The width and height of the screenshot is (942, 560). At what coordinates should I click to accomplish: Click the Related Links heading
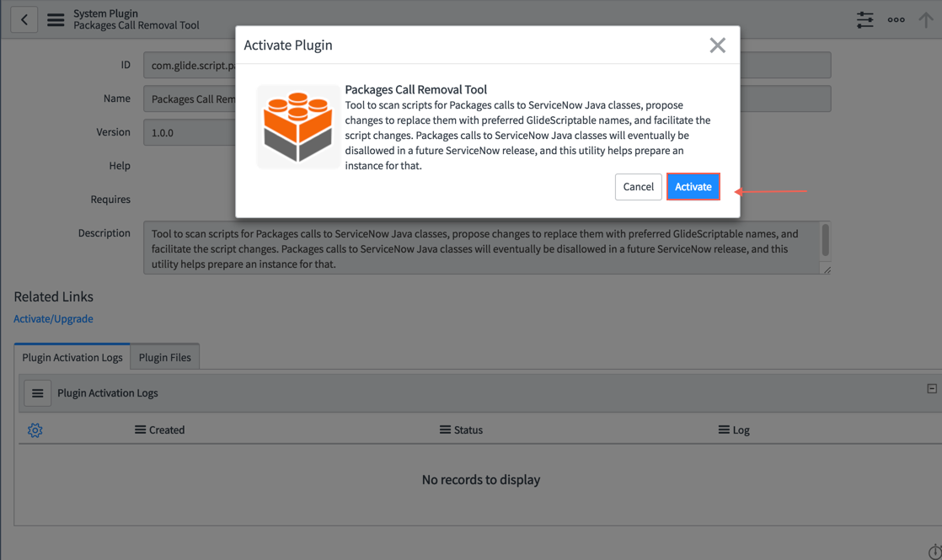[53, 296]
